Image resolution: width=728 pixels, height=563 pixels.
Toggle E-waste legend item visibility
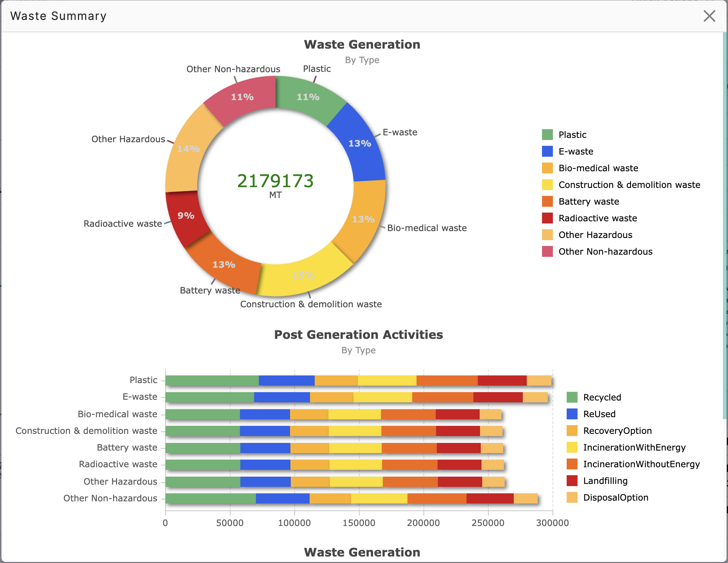576,151
